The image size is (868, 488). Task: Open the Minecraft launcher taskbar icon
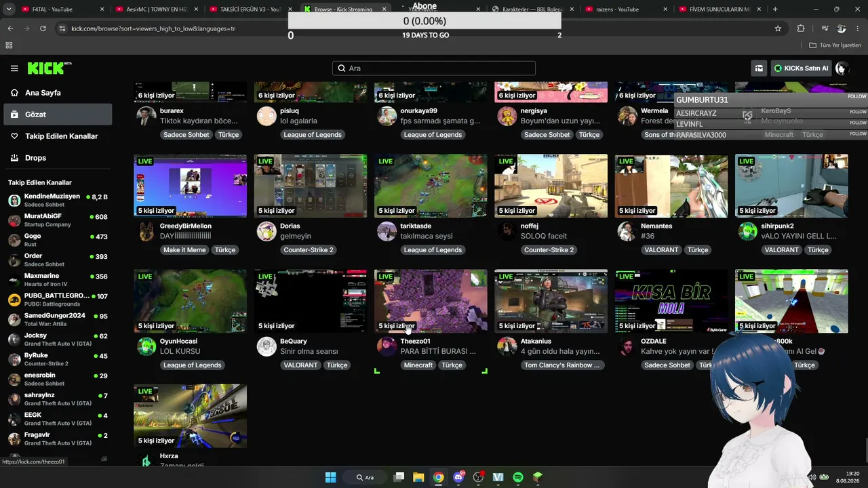tap(538, 477)
